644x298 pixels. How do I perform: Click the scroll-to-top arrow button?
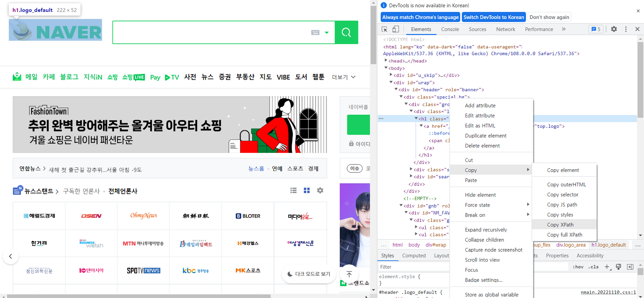[349, 274]
